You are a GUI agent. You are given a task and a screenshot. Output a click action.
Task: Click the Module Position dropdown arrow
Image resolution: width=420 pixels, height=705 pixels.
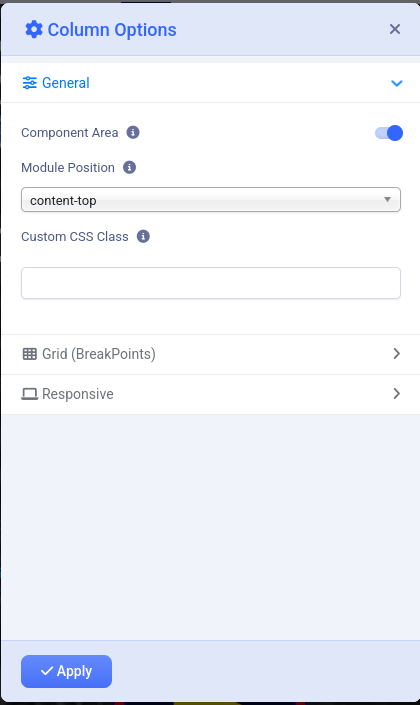[387, 199]
